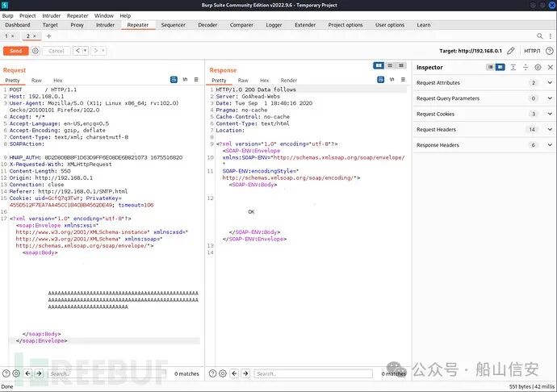Select side-by-side request/response layout
This screenshot has width=557, height=392.
(379, 65)
